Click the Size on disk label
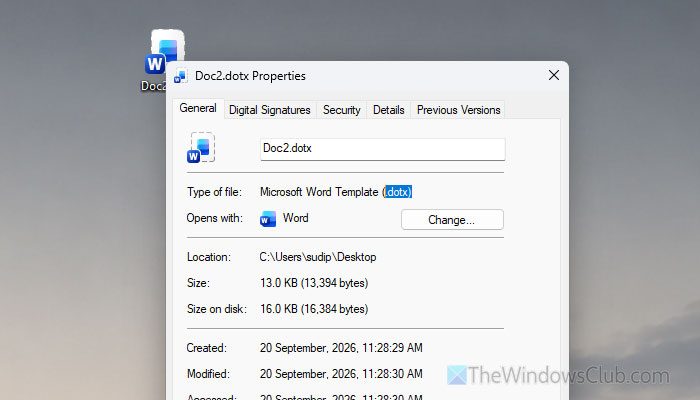This screenshot has width=700, height=400. pos(217,309)
